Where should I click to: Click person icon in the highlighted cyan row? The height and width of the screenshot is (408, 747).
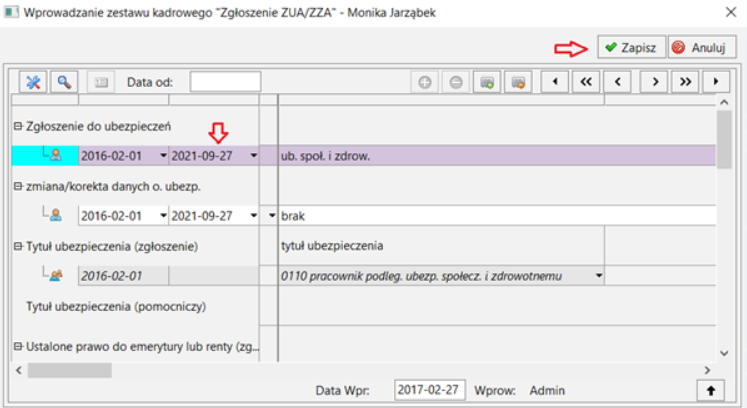pos(56,155)
